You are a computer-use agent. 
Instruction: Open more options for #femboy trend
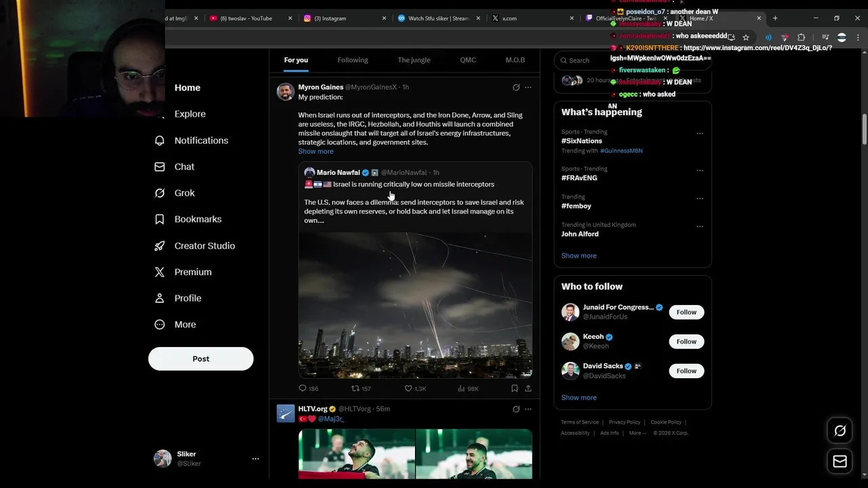700,199
